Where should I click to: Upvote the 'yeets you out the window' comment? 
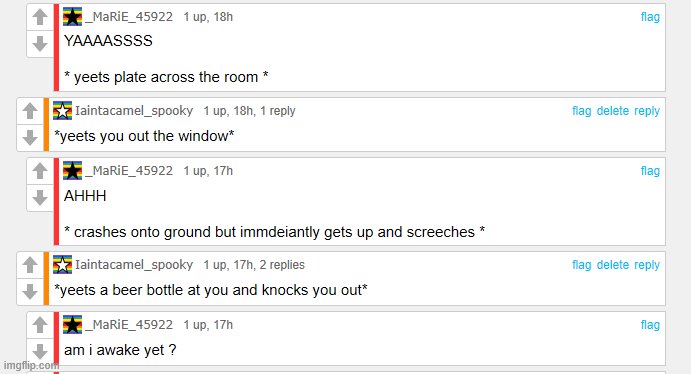click(x=30, y=111)
